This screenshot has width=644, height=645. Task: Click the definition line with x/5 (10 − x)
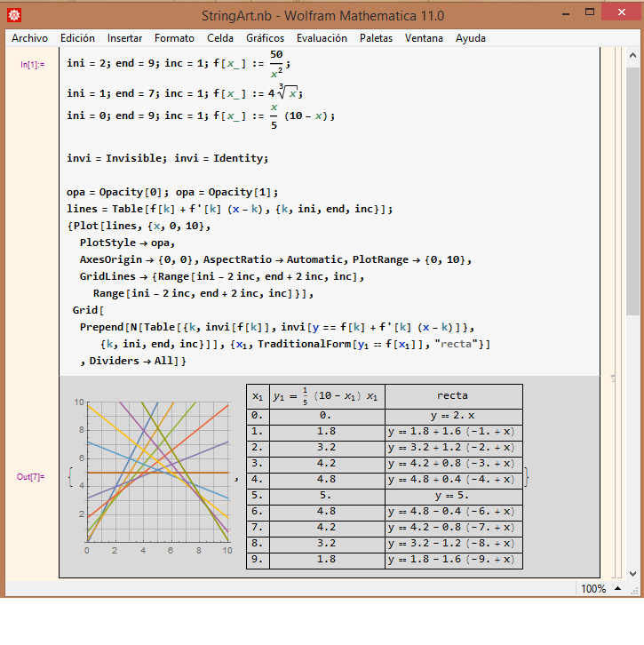201,116
